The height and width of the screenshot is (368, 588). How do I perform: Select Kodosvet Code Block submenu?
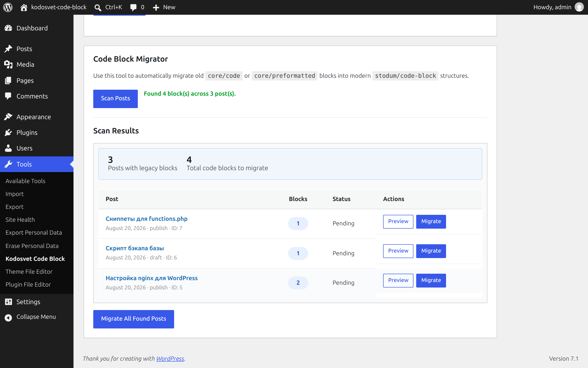coord(35,259)
